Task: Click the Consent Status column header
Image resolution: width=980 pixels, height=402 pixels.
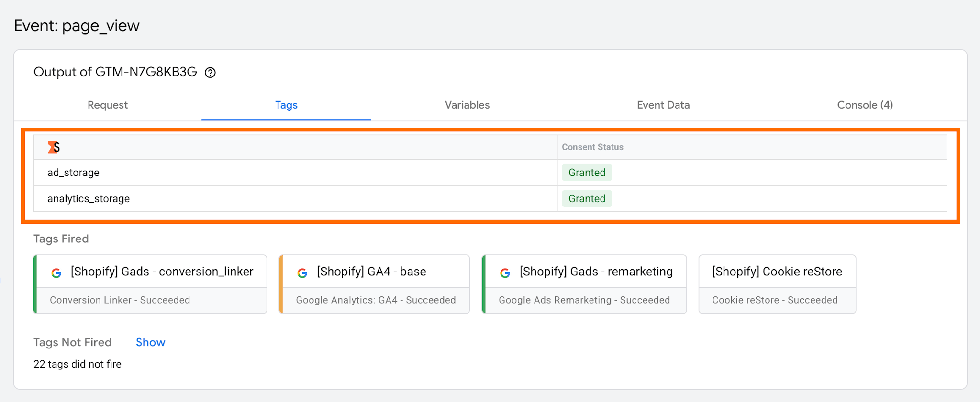Action: tap(592, 147)
